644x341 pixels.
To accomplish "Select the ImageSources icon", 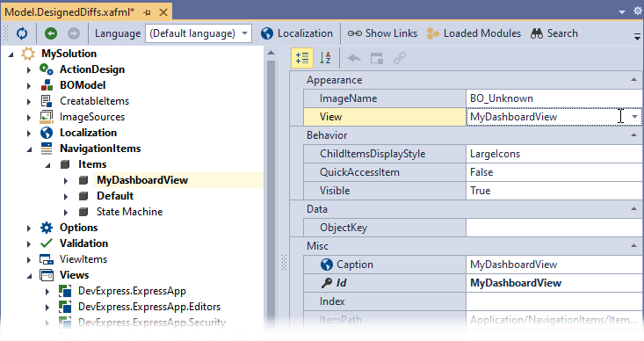I will [x=47, y=117].
